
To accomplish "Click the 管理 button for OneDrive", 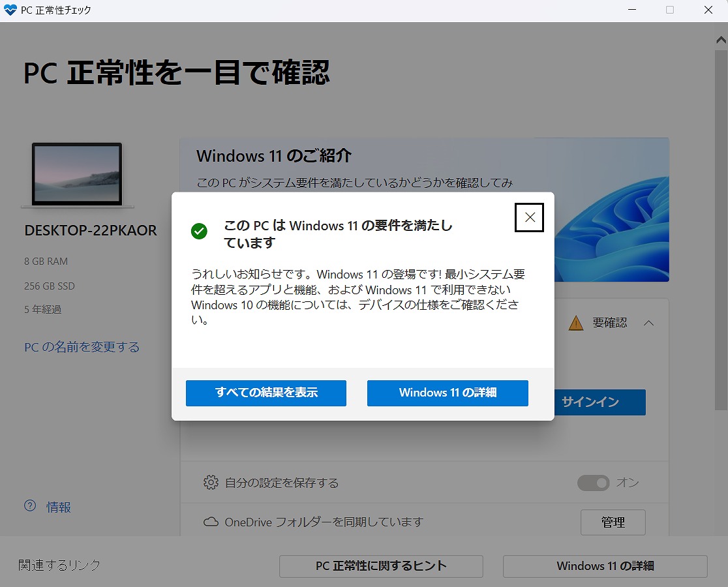I will click(613, 522).
